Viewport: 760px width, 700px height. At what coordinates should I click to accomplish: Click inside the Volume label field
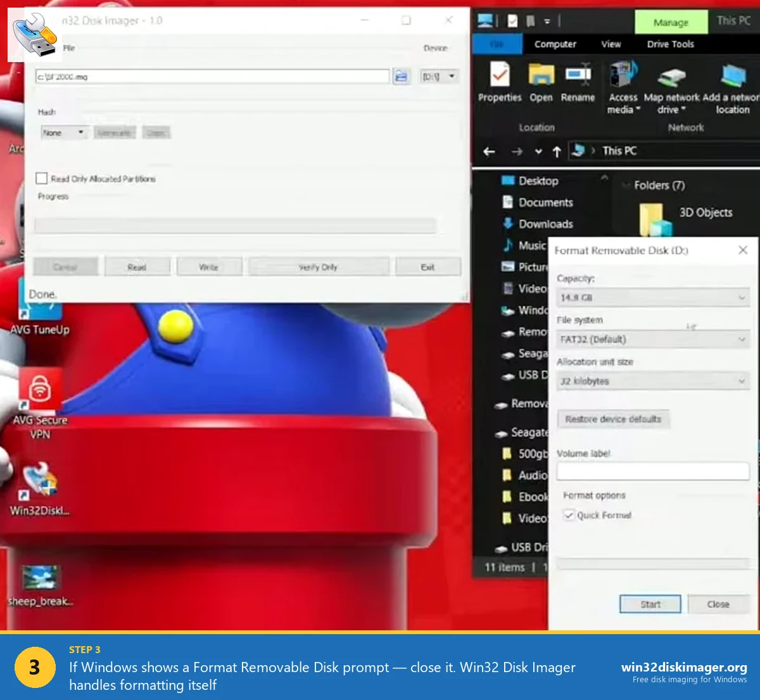click(x=652, y=471)
